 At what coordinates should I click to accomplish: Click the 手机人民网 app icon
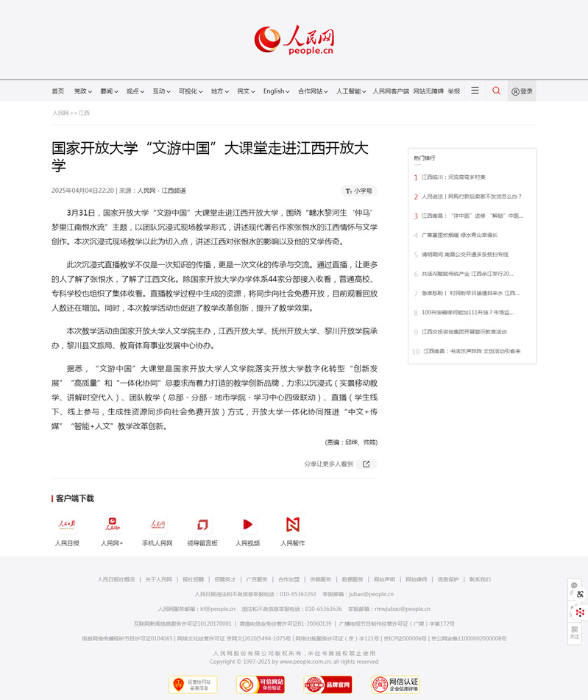157,525
